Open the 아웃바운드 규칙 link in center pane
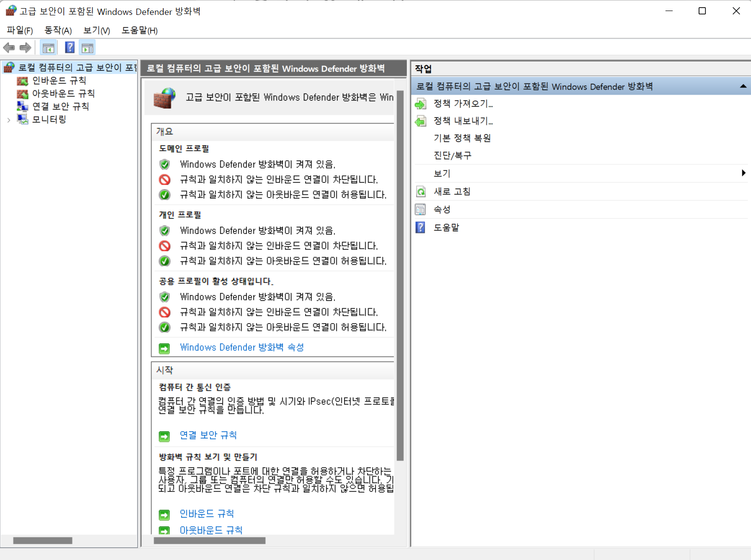 pyautogui.click(x=211, y=530)
